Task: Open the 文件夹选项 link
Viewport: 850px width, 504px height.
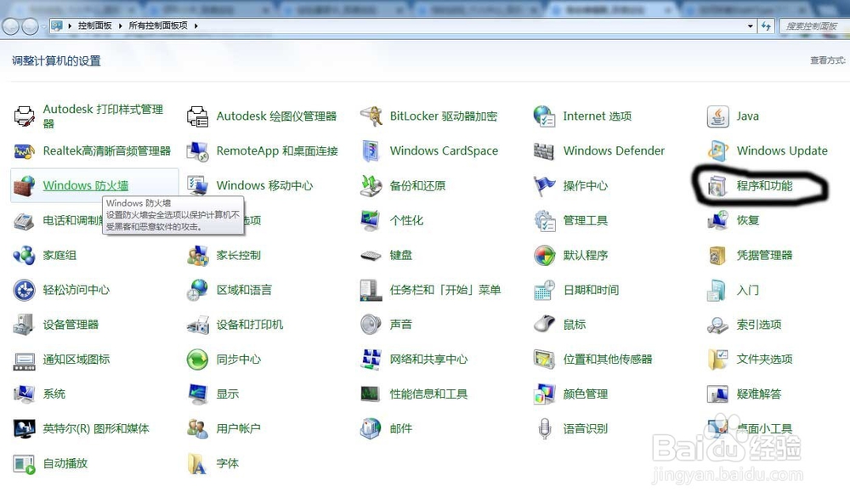Action: 764,359
